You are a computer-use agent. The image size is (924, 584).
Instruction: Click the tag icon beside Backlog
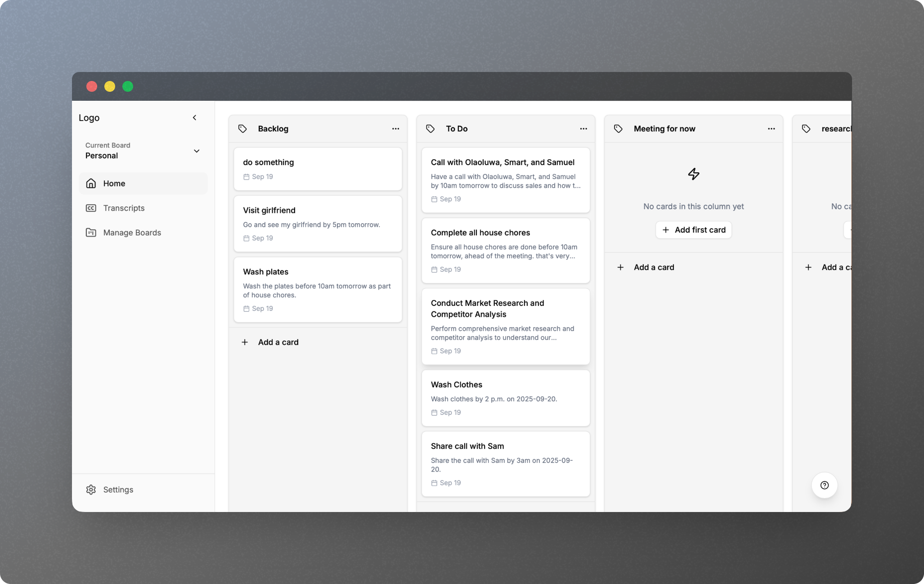coord(242,129)
